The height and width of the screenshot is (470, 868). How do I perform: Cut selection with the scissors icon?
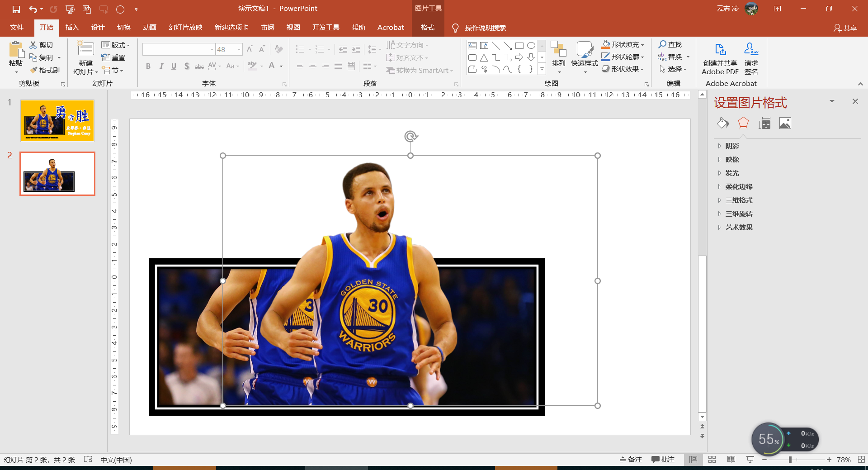point(33,45)
